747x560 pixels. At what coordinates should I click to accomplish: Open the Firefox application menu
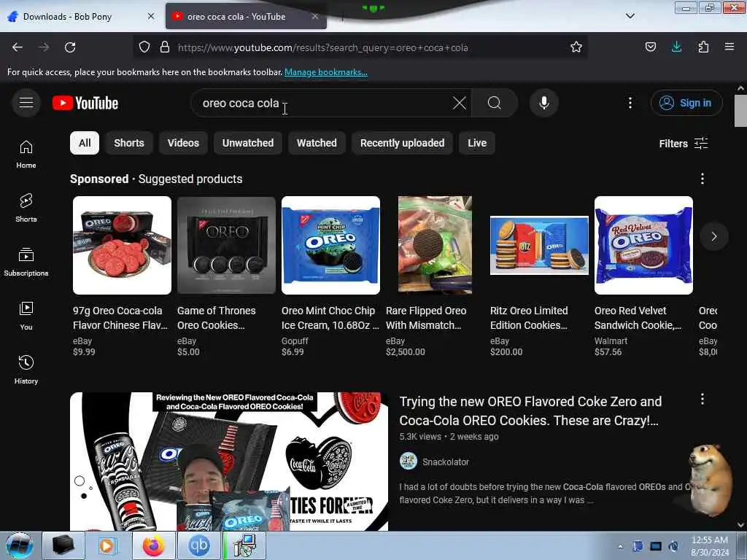pos(729,47)
